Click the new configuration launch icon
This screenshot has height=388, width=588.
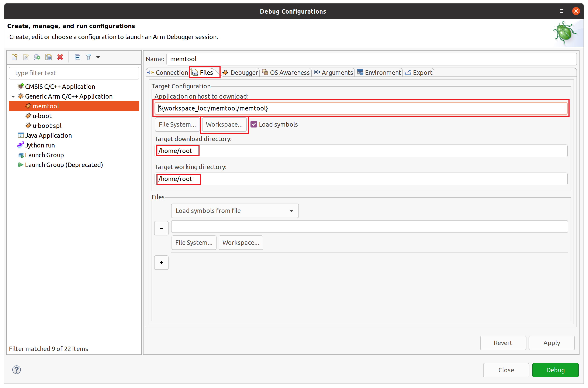15,57
